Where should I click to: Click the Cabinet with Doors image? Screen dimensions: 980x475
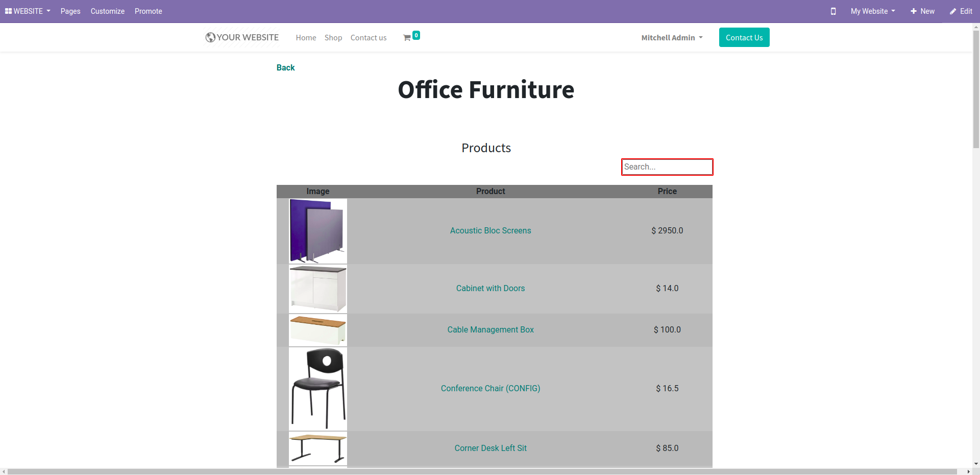318,289
